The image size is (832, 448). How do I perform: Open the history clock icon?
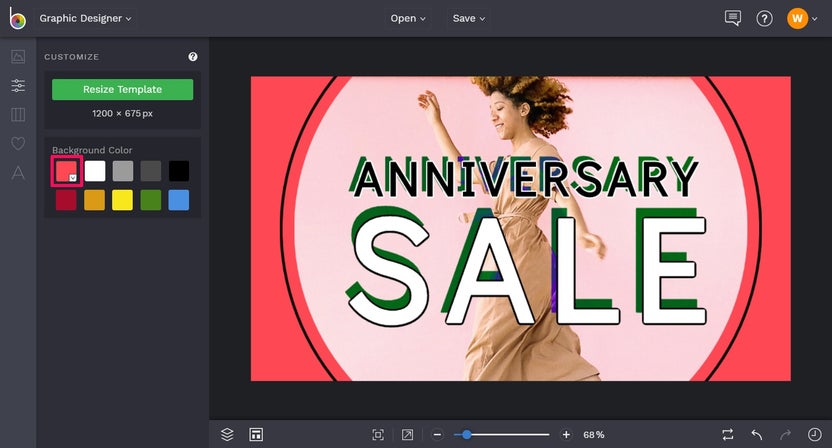pyautogui.click(x=814, y=435)
